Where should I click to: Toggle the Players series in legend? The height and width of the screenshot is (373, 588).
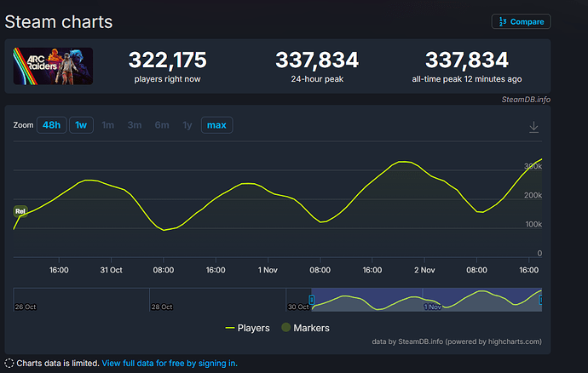247,327
